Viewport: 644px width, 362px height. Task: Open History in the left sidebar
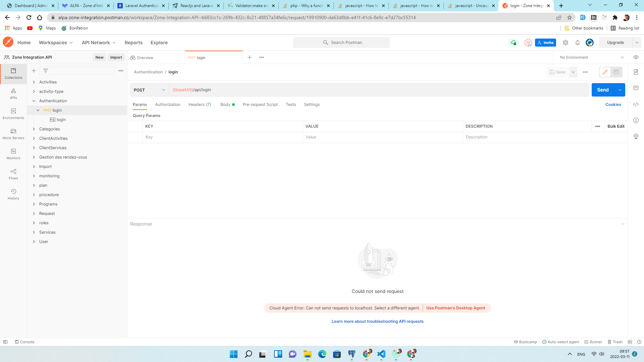[x=13, y=194]
